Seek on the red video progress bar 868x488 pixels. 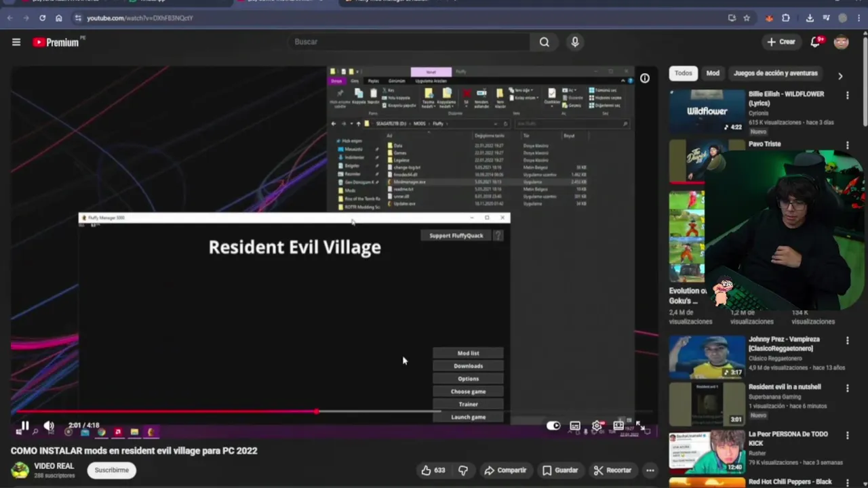click(x=334, y=411)
